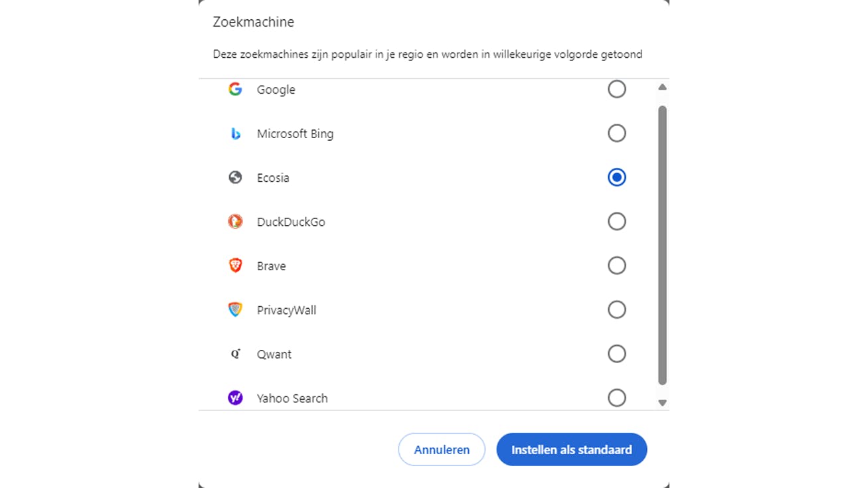This screenshot has width=868, height=488.
Task: Select the Qwant radio button
Action: (x=616, y=353)
